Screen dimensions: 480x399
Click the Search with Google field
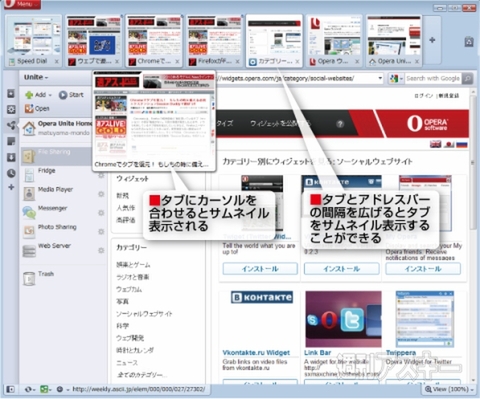tap(433, 79)
